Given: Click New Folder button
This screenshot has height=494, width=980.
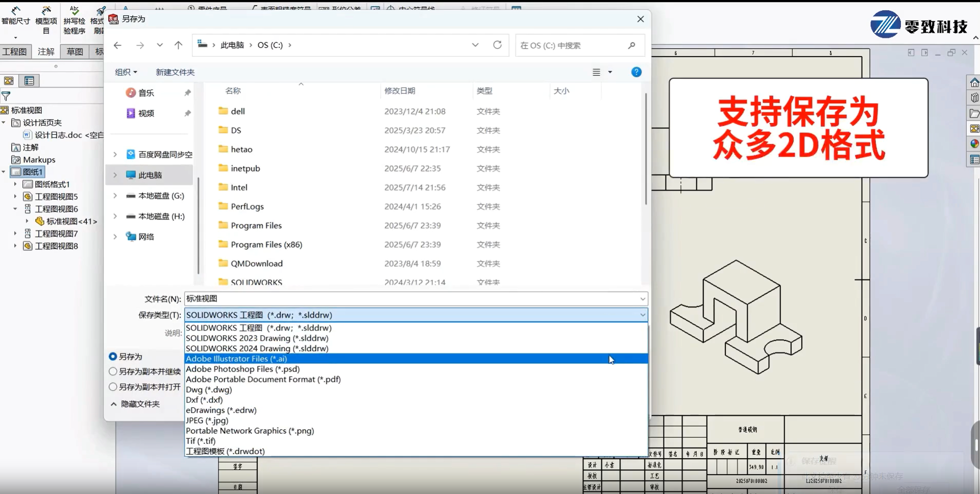Looking at the screenshot, I should (x=175, y=72).
